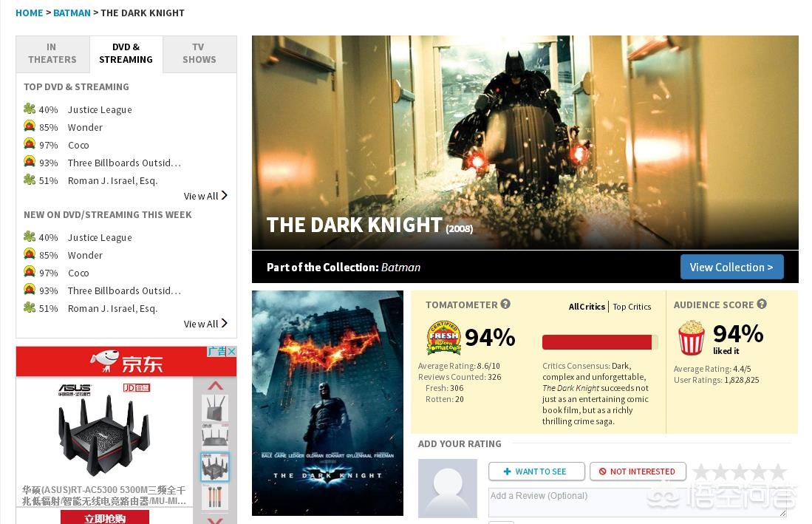Click the "User Ratings: 1,828,825" text

(x=716, y=380)
